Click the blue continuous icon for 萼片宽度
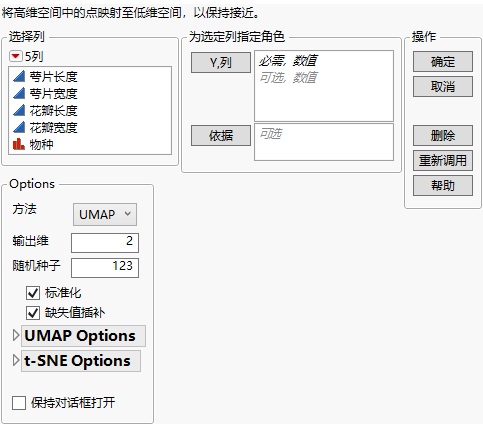The height and width of the screenshot is (424, 483). click(x=19, y=93)
